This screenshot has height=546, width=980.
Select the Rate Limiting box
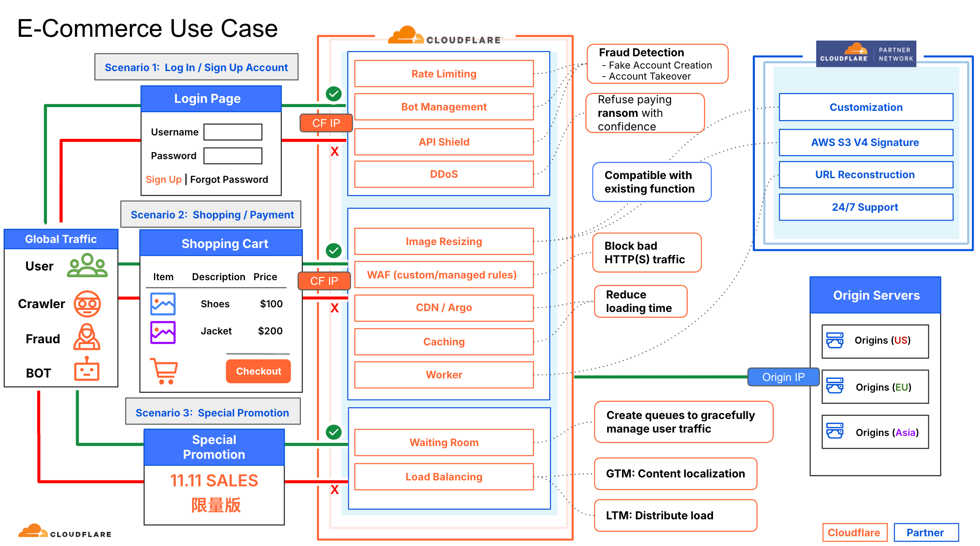click(444, 74)
